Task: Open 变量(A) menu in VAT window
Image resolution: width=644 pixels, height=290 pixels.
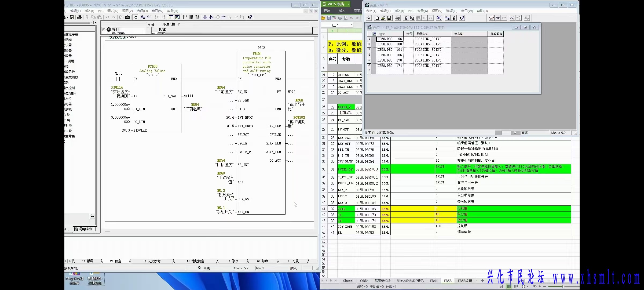Action: 422,11
